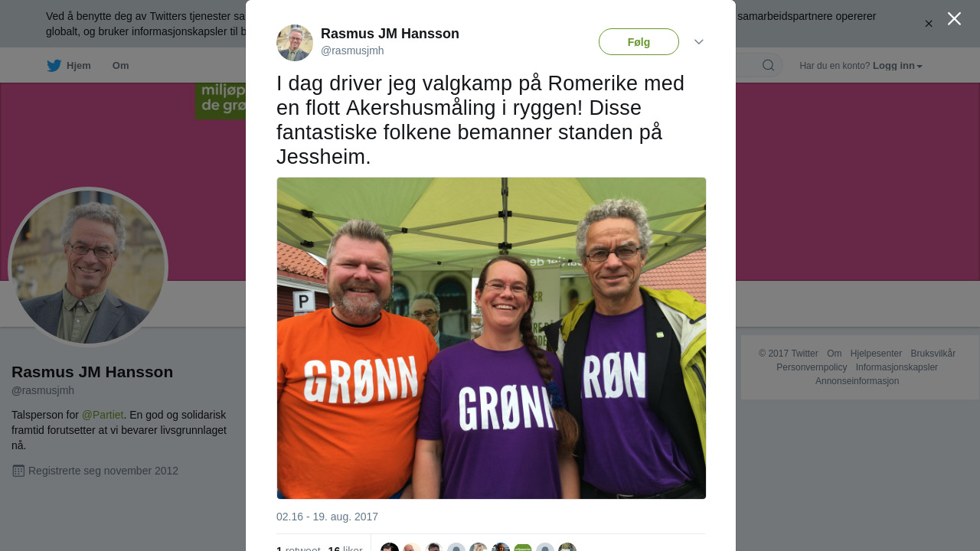Open the Om menu item
The image size is (980, 551).
pyautogui.click(x=121, y=66)
